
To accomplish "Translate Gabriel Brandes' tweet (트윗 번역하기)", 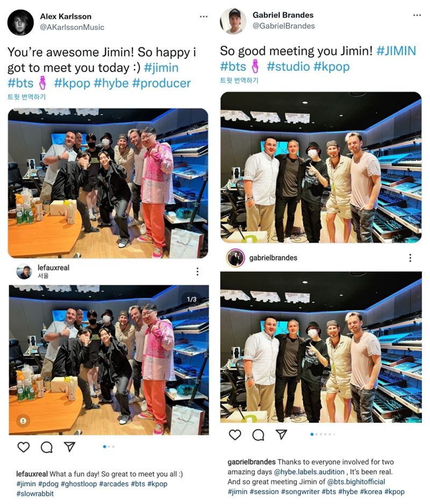I will (239, 81).
